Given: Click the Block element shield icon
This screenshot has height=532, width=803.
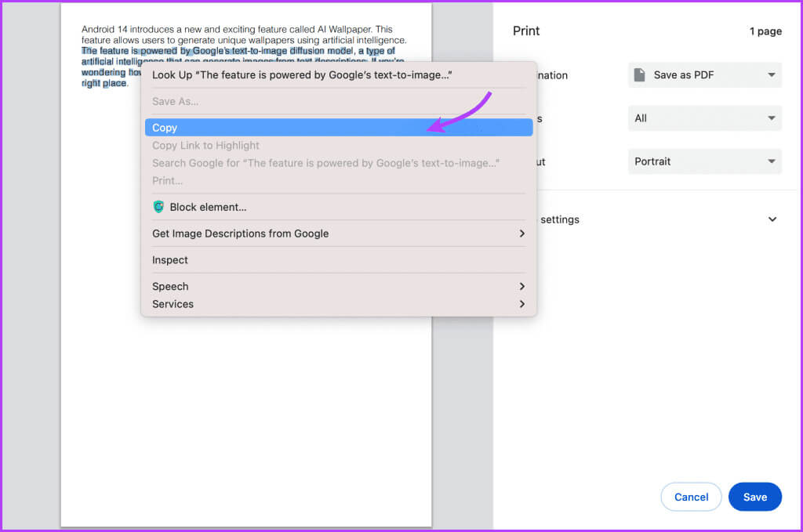Looking at the screenshot, I should coord(158,207).
